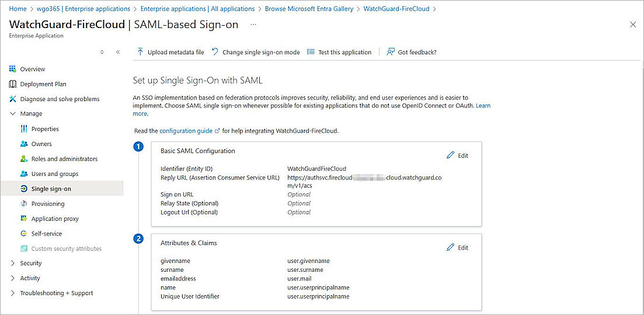Viewport: 644px width, 315px height.
Task: Open the configuration guide link
Action: coord(186,131)
